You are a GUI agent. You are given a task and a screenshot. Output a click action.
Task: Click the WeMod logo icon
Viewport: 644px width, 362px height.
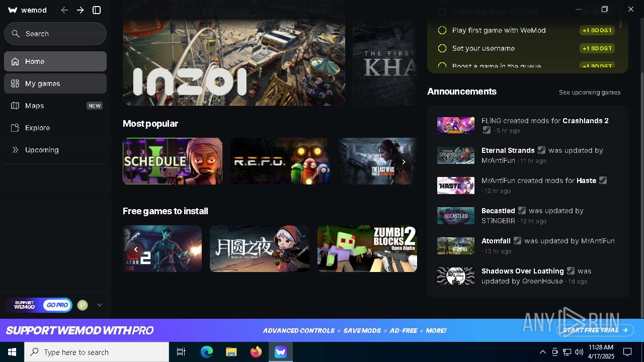click(x=13, y=10)
